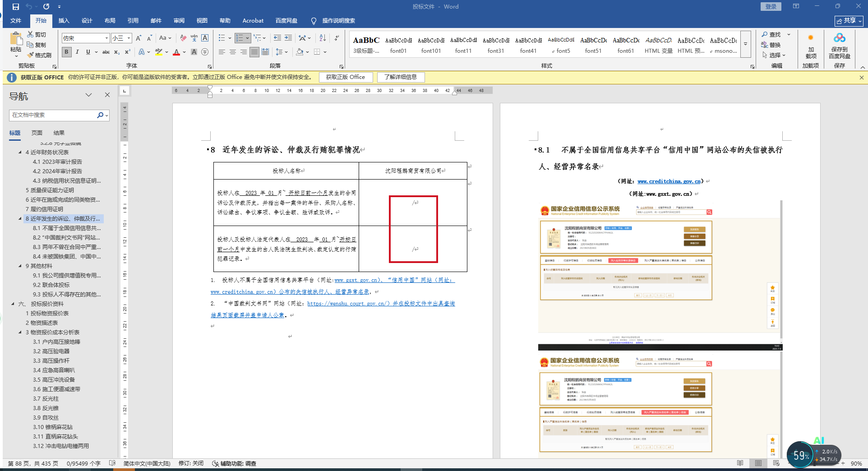Align text right
The image size is (868, 471).
click(243, 52)
